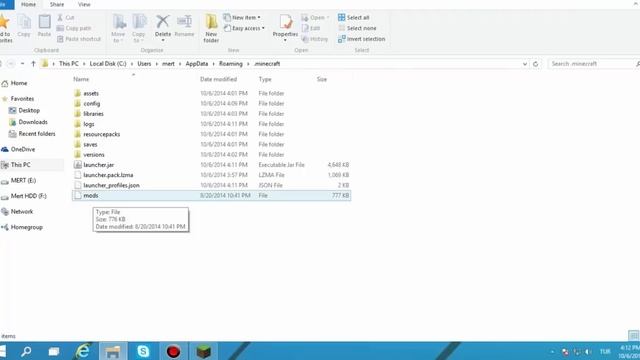Open Network in the navigation pane

click(x=17, y=212)
